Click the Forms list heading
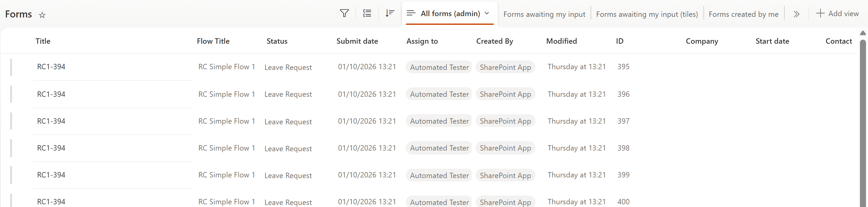The height and width of the screenshot is (207, 868). click(x=18, y=14)
